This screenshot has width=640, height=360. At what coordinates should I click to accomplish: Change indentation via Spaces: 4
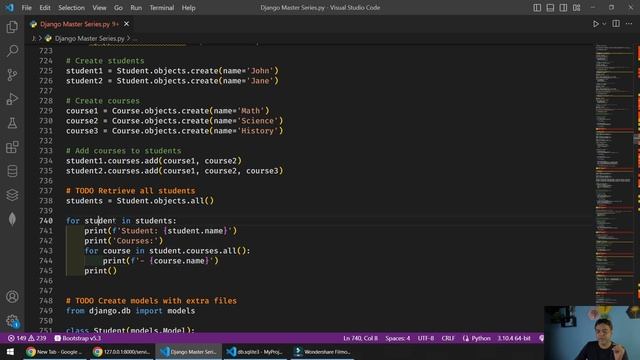coord(398,338)
